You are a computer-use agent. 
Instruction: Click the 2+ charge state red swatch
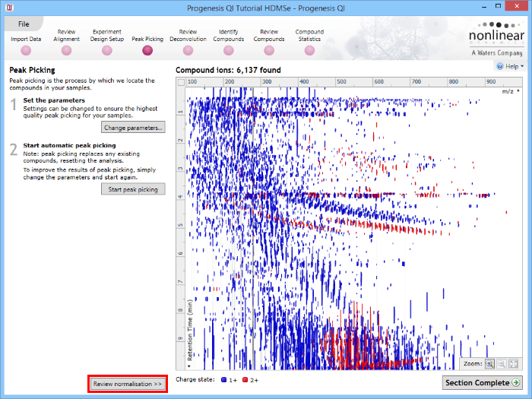[245, 380]
